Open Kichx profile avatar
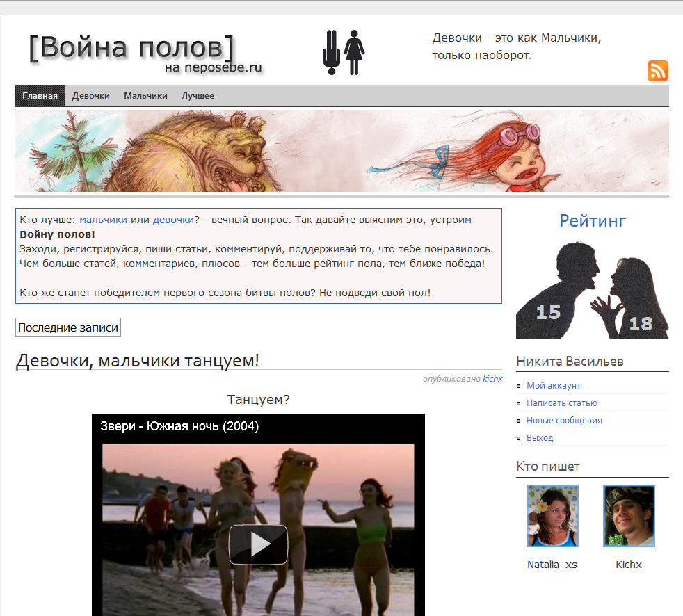The height and width of the screenshot is (616, 683). pyautogui.click(x=628, y=516)
